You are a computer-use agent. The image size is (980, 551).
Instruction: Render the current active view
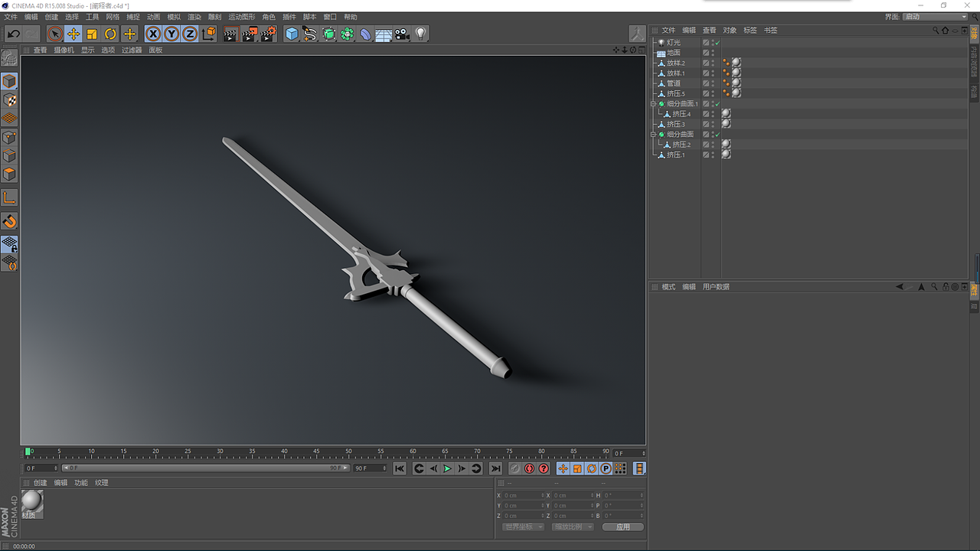230,34
